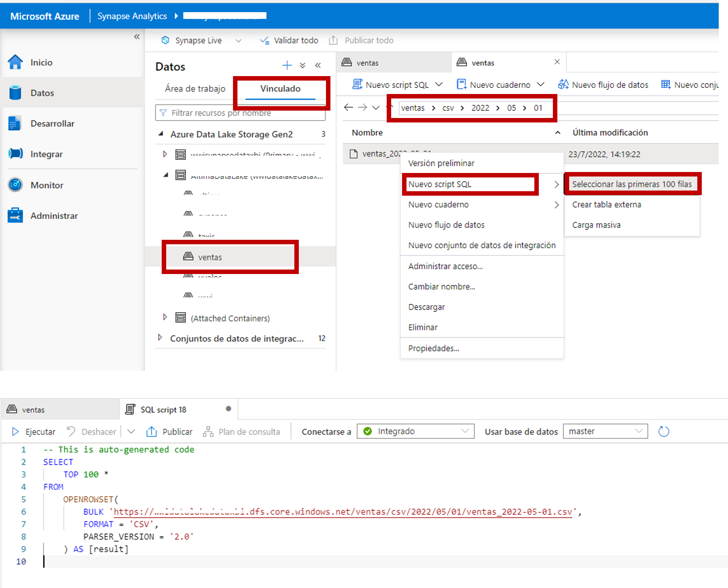This screenshot has height=588, width=728.
Task: Open the Inicio home icon
Action: [x=15, y=62]
